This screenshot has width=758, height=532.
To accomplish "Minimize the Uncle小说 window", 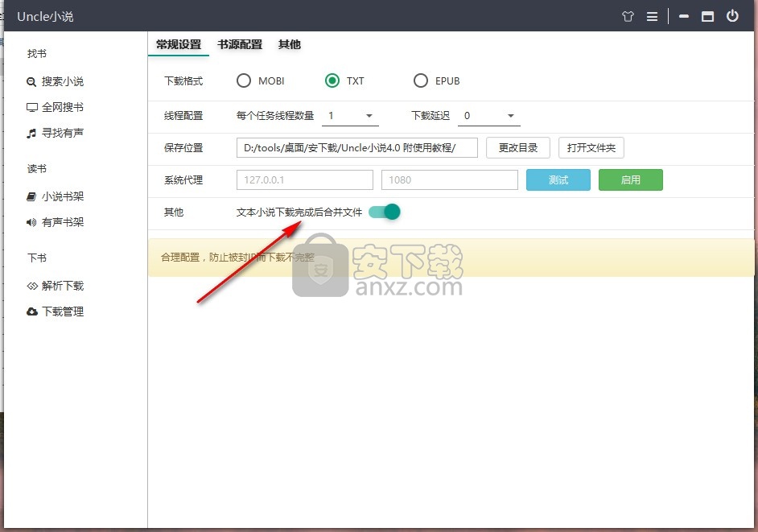I will click(x=683, y=16).
